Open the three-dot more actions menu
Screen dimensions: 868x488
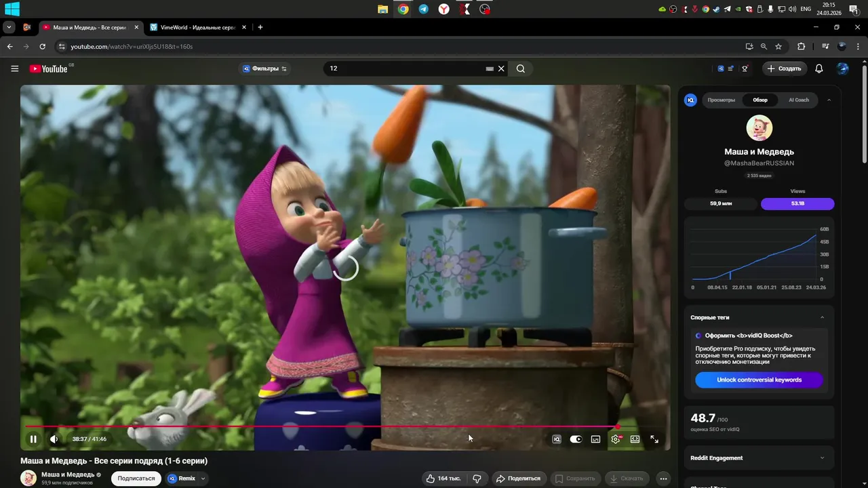pos(663,479)
